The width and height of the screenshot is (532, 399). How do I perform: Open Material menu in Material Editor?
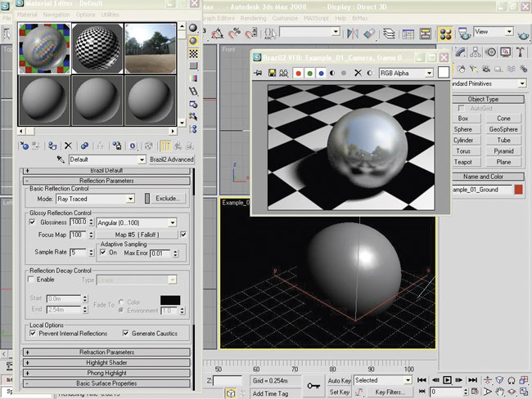(x=27, y=15)
